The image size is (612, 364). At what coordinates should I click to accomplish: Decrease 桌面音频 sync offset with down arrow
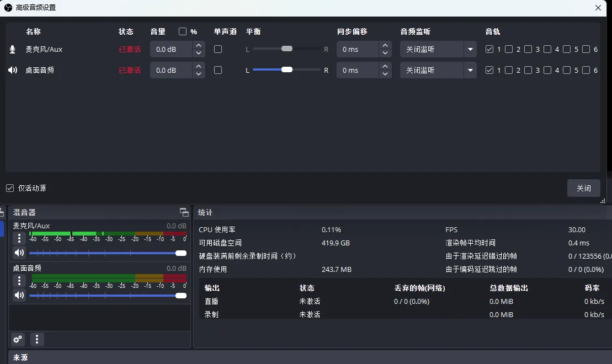[386, 74]
